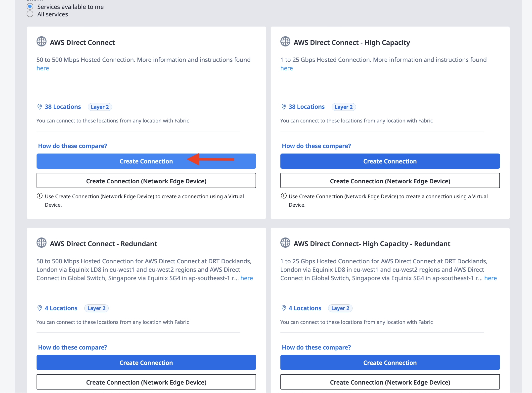Click the Layer 2 badge in High Capacity - Redundant card
This screenshot has height=393, width=532.
pos(340,308)
